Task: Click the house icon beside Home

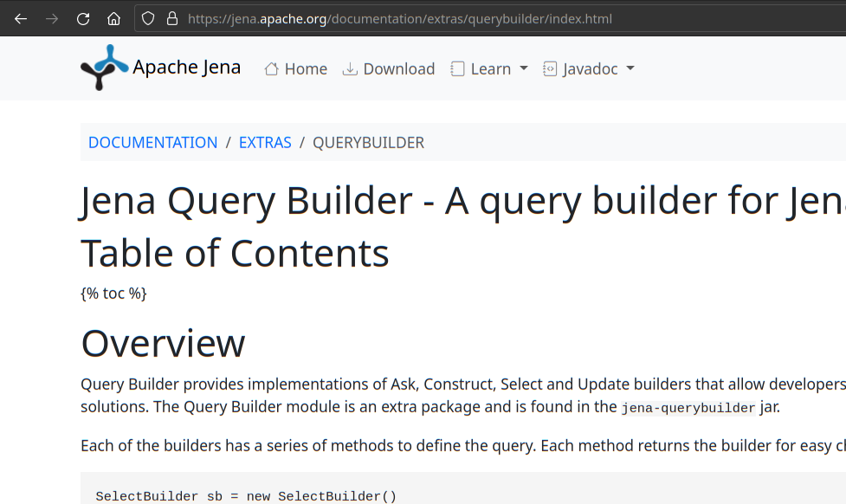Action: 271,69
